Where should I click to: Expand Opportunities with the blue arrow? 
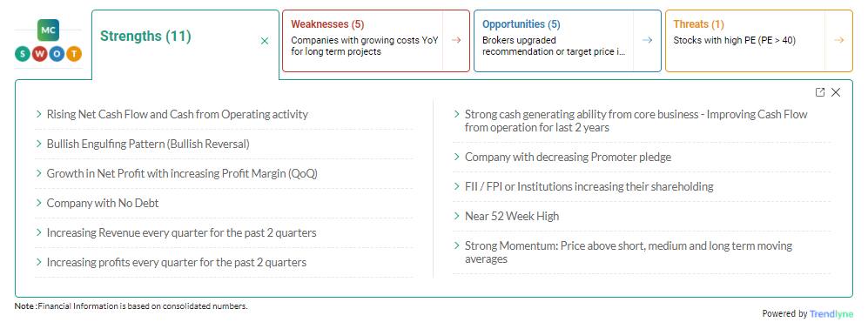[x=647, y=40]
